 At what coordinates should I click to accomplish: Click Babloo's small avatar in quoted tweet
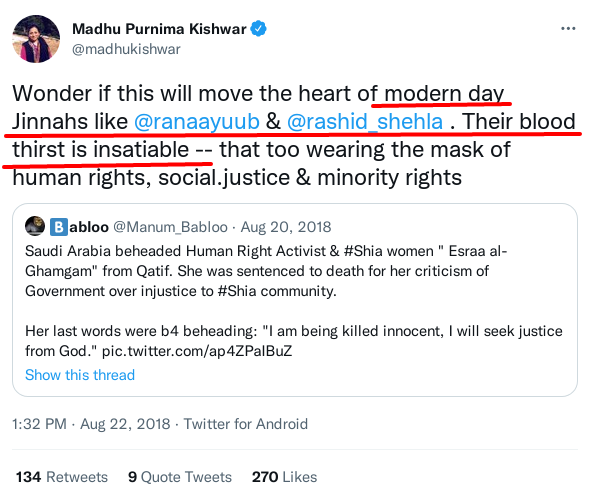35,226
